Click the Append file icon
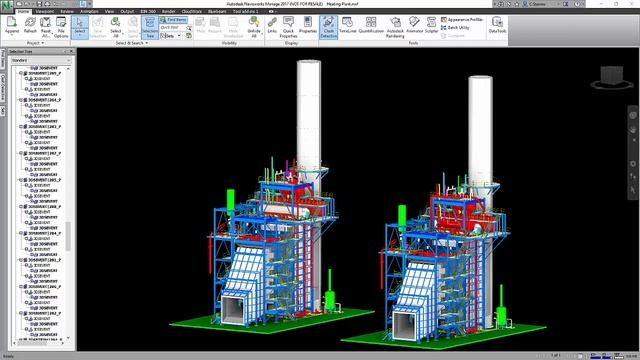Image resolution: width=640 pixels, height=360 pixels. (x=12, y=22)
